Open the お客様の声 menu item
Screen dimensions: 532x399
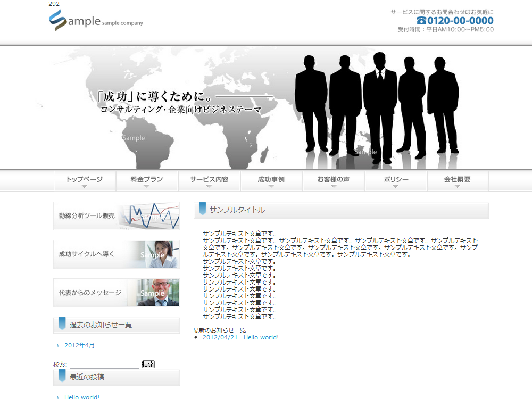tap(334, 181)
